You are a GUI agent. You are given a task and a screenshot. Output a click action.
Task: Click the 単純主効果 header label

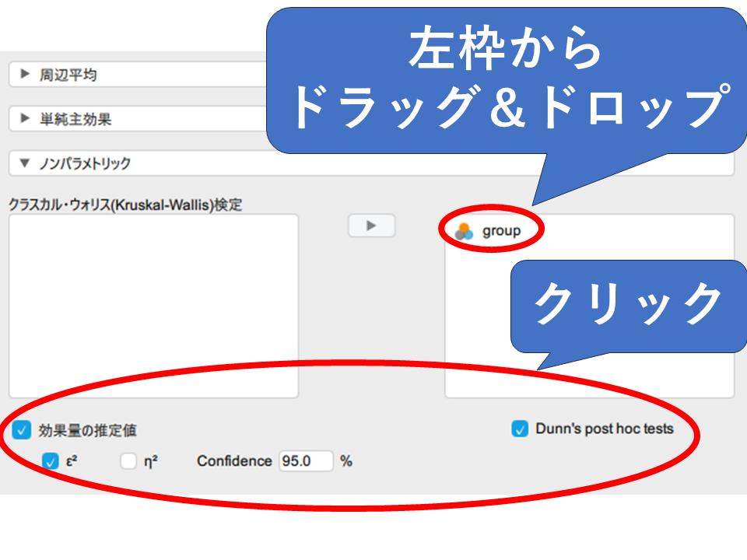coord(76,120)
